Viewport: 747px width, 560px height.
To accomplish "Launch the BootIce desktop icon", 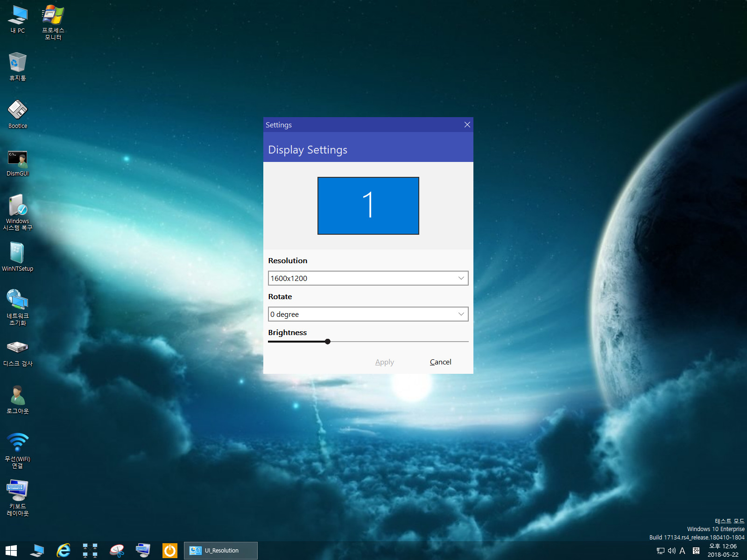I will pyautogui.click(x=18, y=114).
